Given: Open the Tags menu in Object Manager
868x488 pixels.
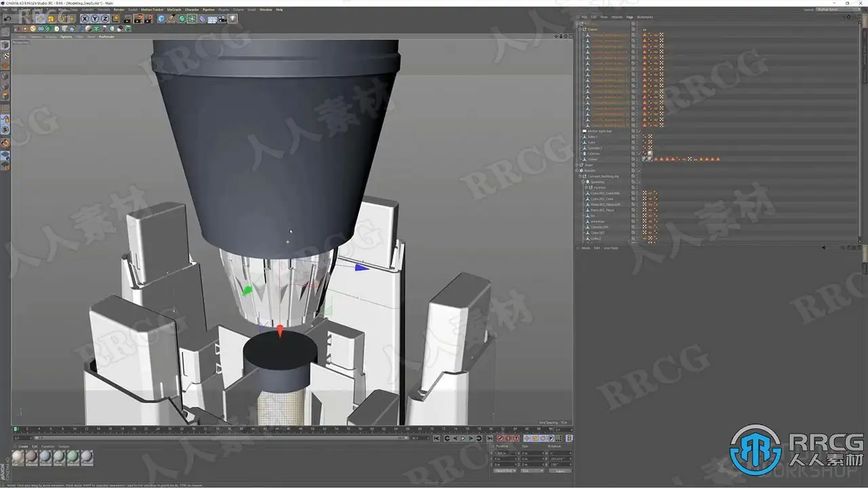Looking at the screenshot, I should [629, 17].
